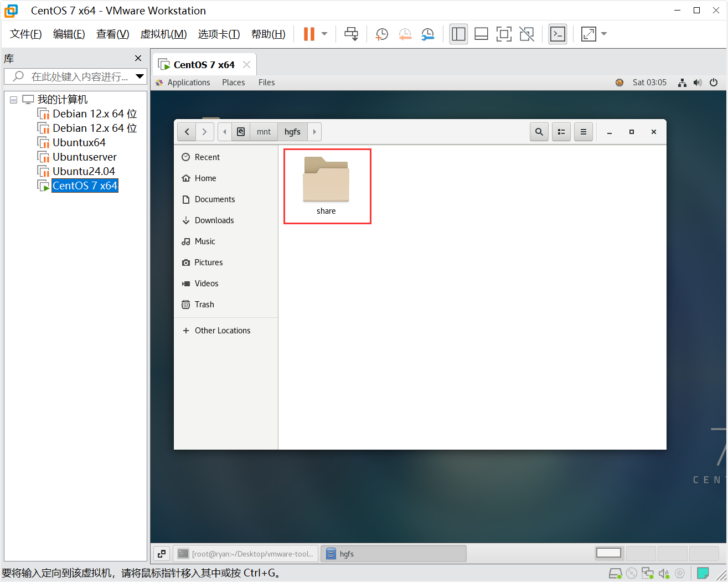Open the power options dropdown beside pause

324,34
